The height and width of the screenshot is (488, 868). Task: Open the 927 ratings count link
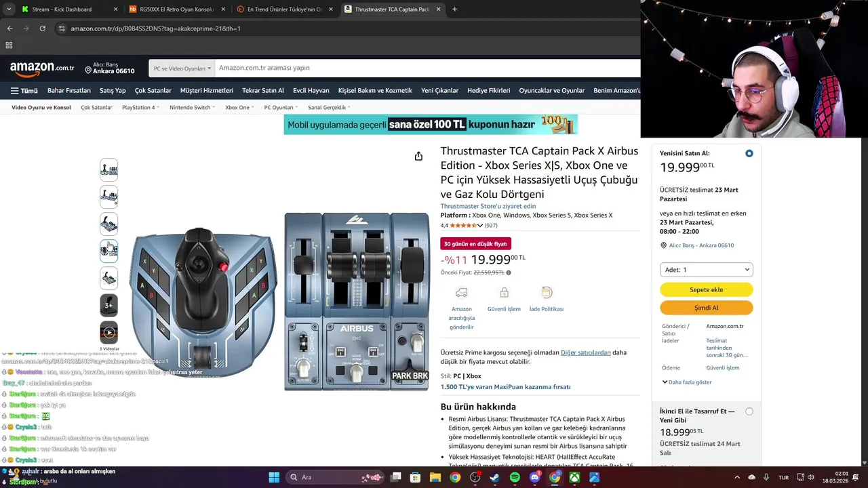coord(491,226)
